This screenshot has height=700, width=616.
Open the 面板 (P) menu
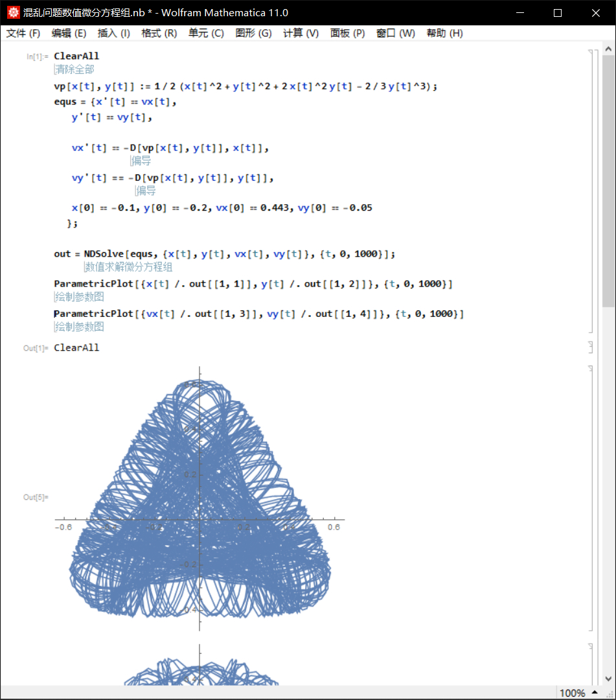point(347,34)
